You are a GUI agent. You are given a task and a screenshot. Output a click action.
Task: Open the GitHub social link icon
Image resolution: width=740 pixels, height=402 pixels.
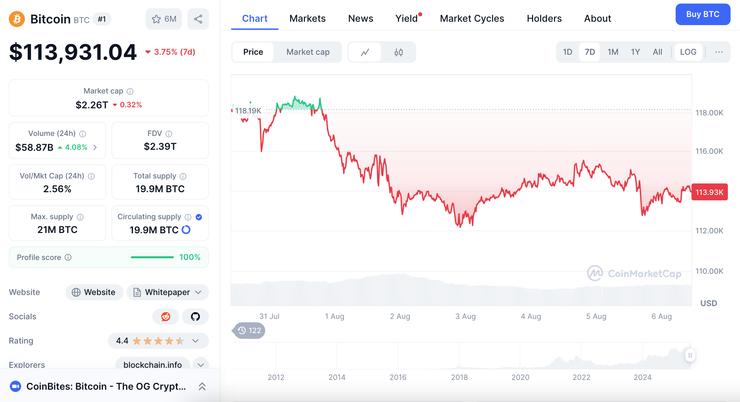(195, 316)
